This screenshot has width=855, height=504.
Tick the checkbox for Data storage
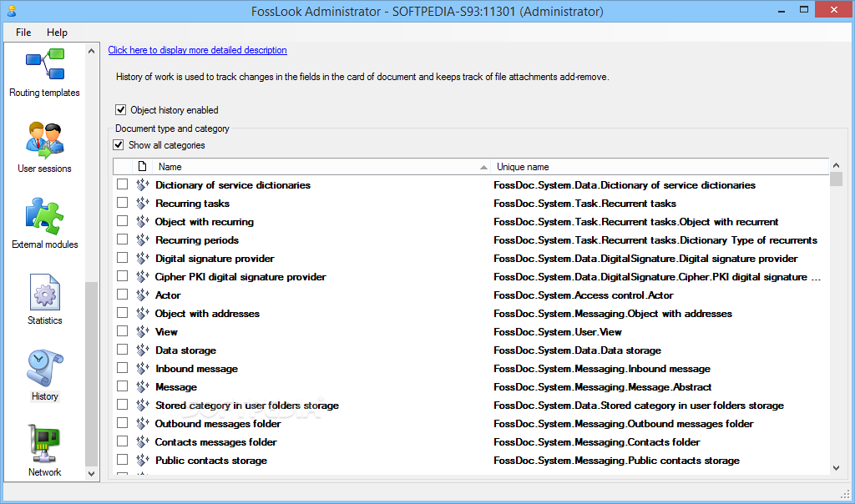[123, 350]
